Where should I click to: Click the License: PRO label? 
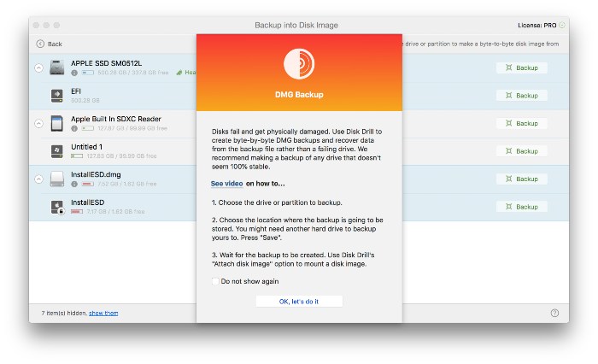point(537,25)
